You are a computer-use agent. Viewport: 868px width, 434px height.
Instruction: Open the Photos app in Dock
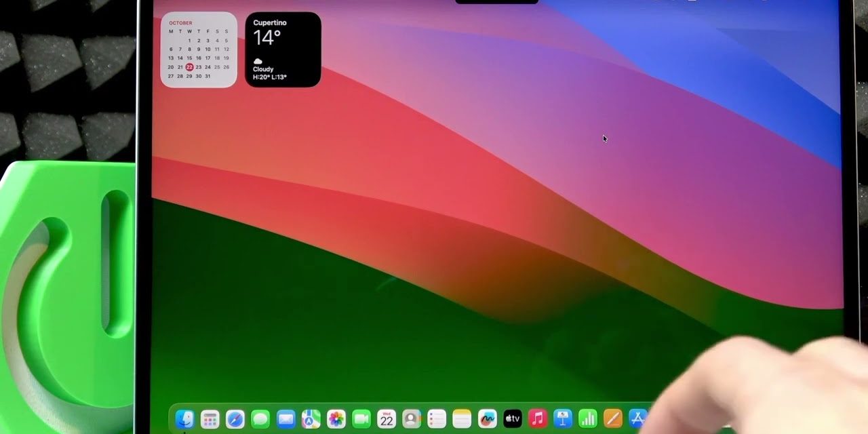pos(336,419)
